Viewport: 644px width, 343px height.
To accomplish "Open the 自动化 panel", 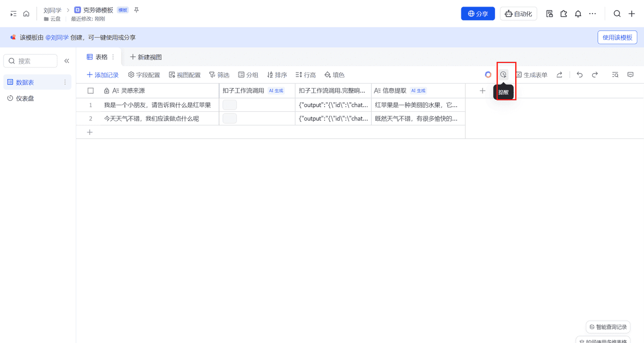I will [x=518, y=14].
